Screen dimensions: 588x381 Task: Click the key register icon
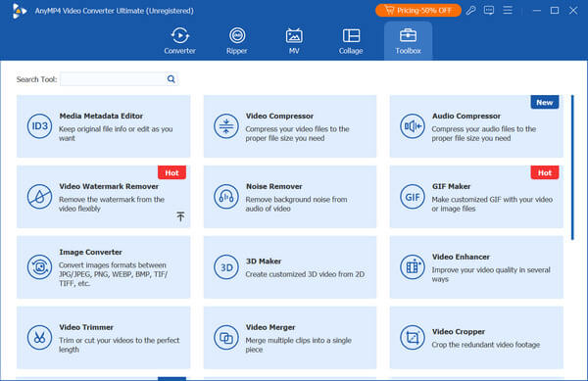tap(471, 11)
